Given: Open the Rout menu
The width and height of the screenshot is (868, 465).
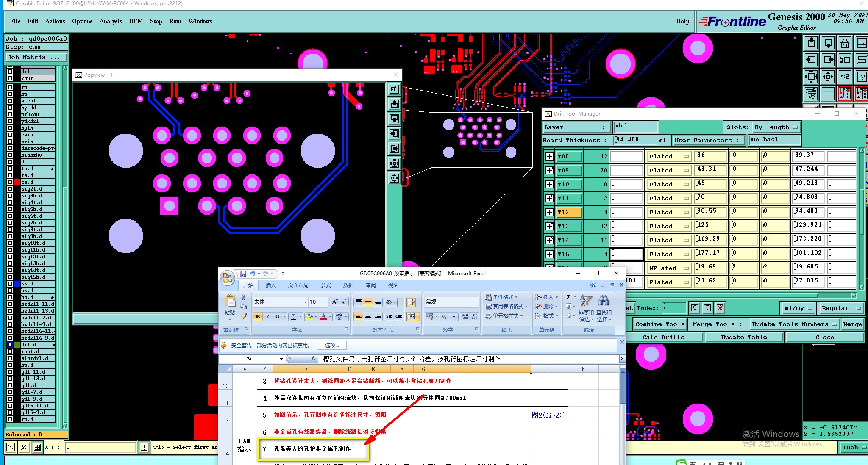Looking at the screenshot, I should [175, 21].
